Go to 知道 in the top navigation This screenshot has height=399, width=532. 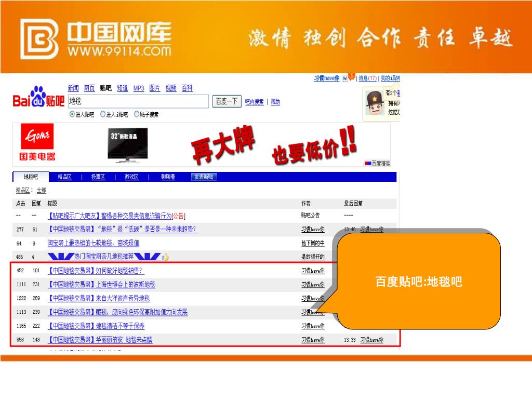pos(123,88)
